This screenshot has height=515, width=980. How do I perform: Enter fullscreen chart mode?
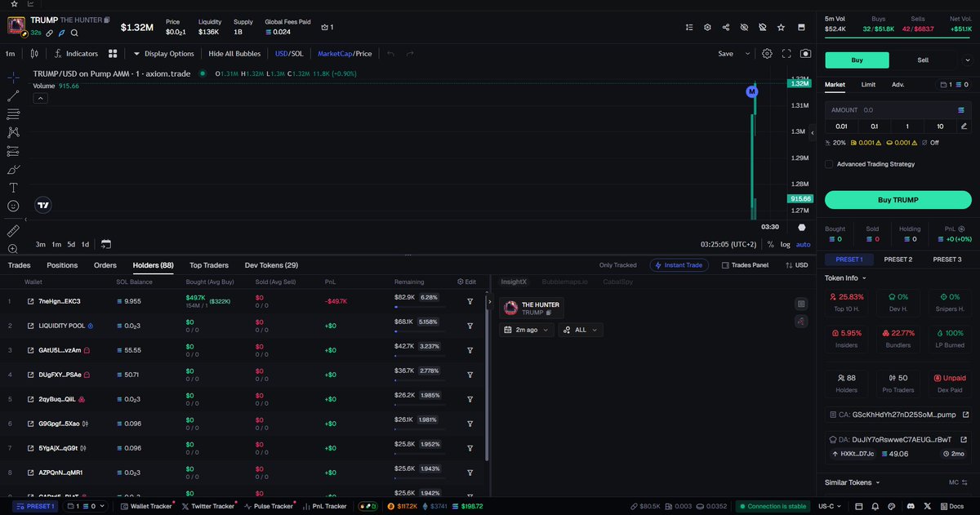786,54
